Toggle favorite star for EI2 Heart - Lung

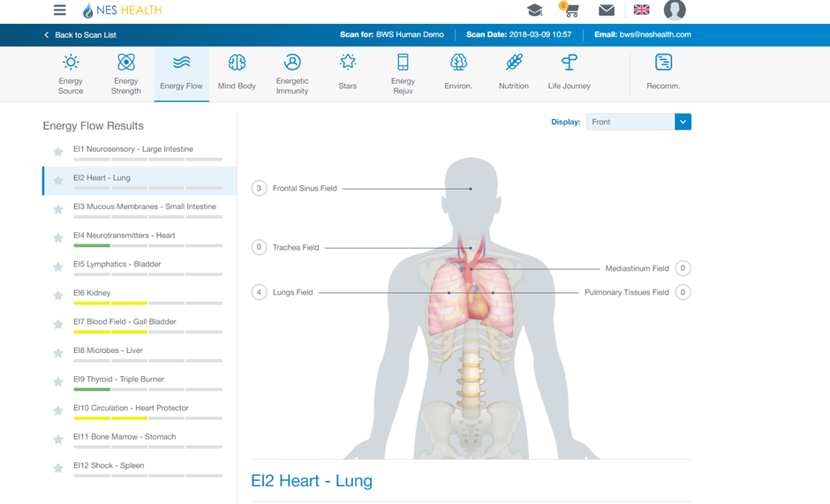(58, 181)
